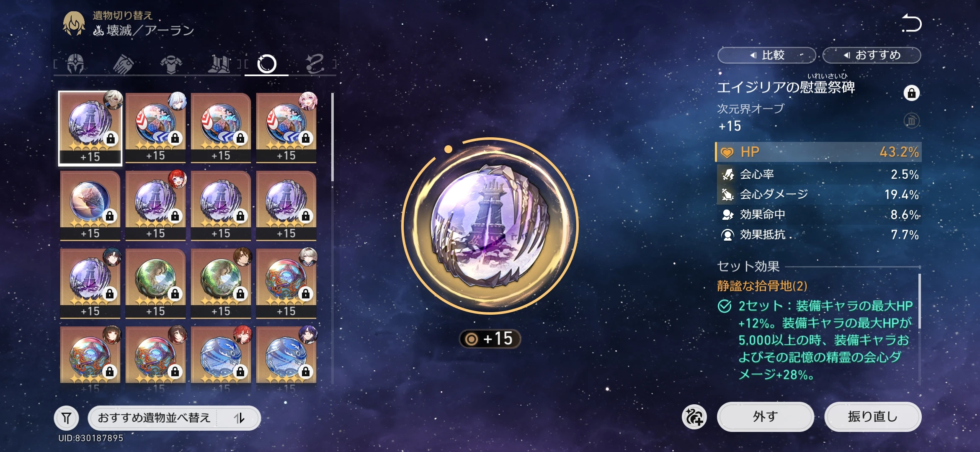The width and height of the screenshot is (980, 452).
Task: Go back with the return arrow
Action: pos(911,23)
